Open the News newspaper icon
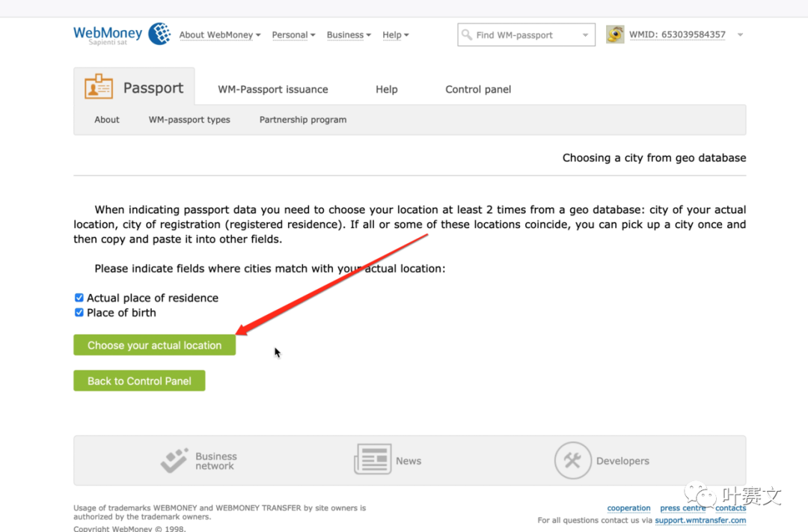 373,460
